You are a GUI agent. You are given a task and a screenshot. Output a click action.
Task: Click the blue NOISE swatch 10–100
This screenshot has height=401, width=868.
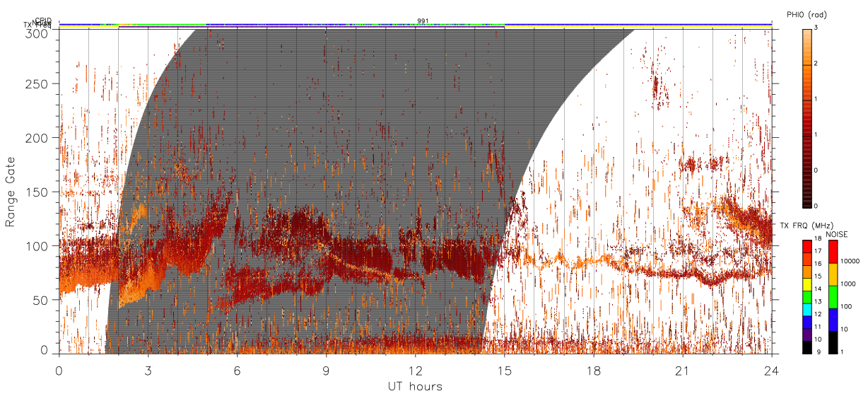click(833, 320)
